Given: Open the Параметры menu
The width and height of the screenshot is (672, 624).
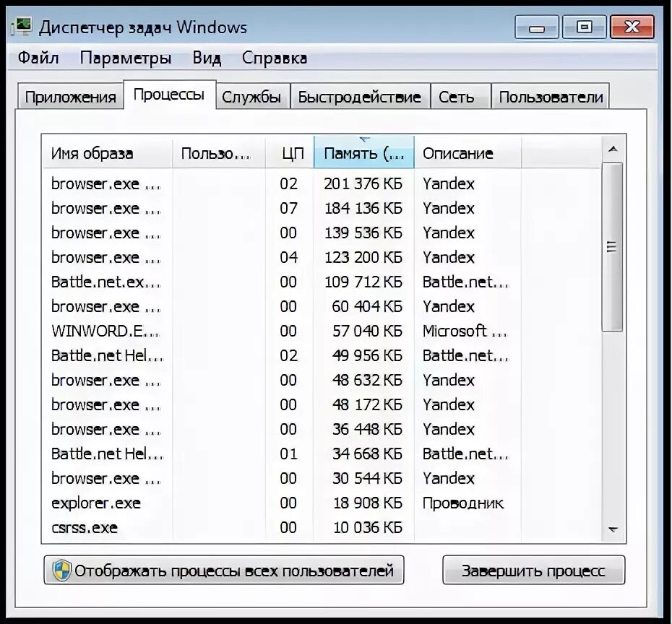Looking at the screenshot, I should tap(126, 58).
